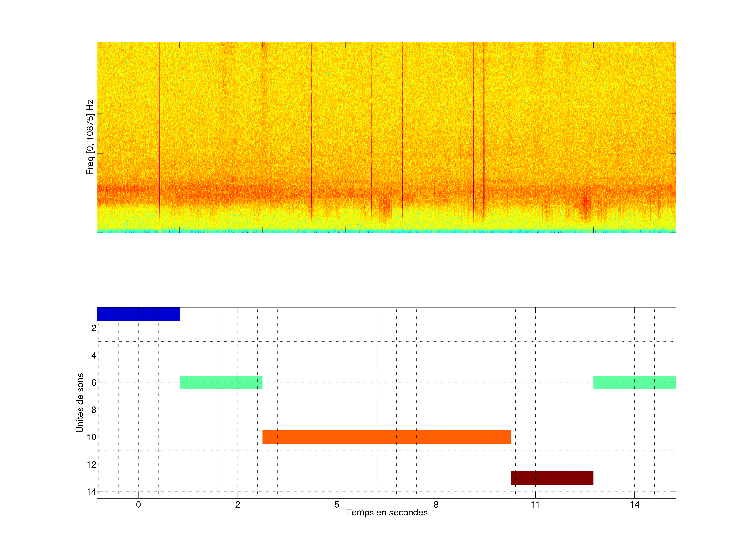
Task: Click x-axis tick label 5
Action: (337, 505)
